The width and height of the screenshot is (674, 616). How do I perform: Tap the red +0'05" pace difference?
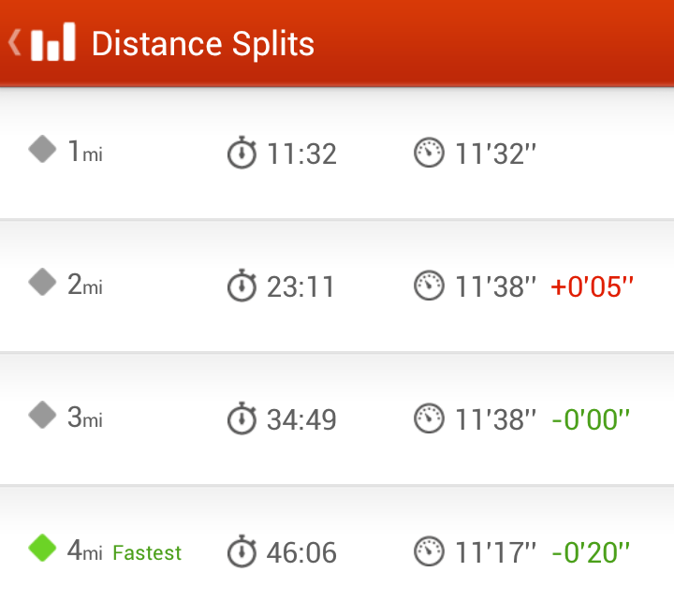tap(592, 286)
